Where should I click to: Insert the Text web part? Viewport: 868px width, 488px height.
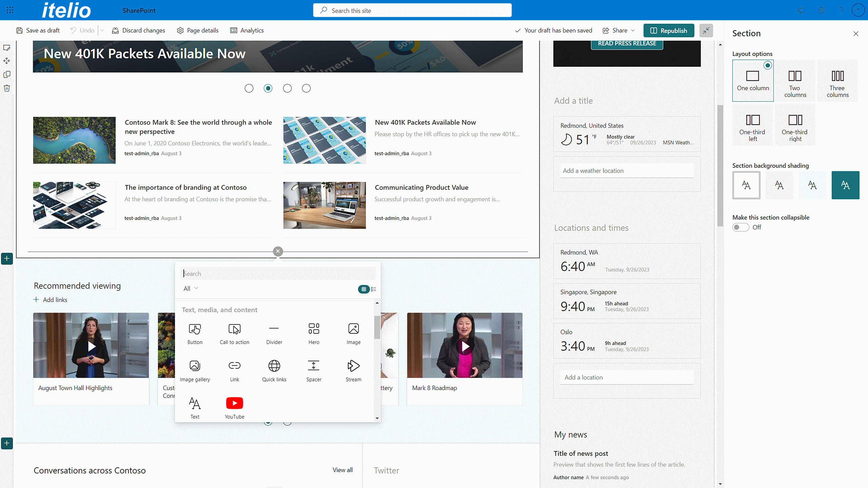(x=195, y=408)
